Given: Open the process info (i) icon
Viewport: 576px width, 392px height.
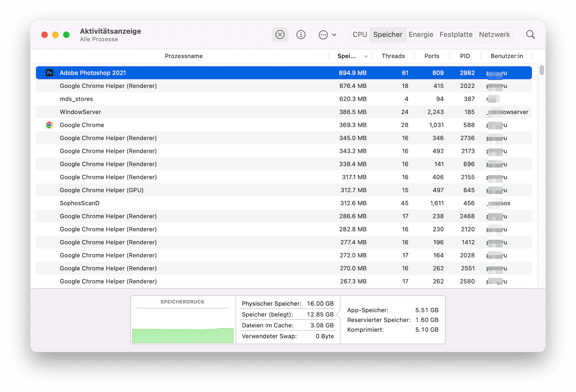Looking at the screenshot, I should [301, 35].
